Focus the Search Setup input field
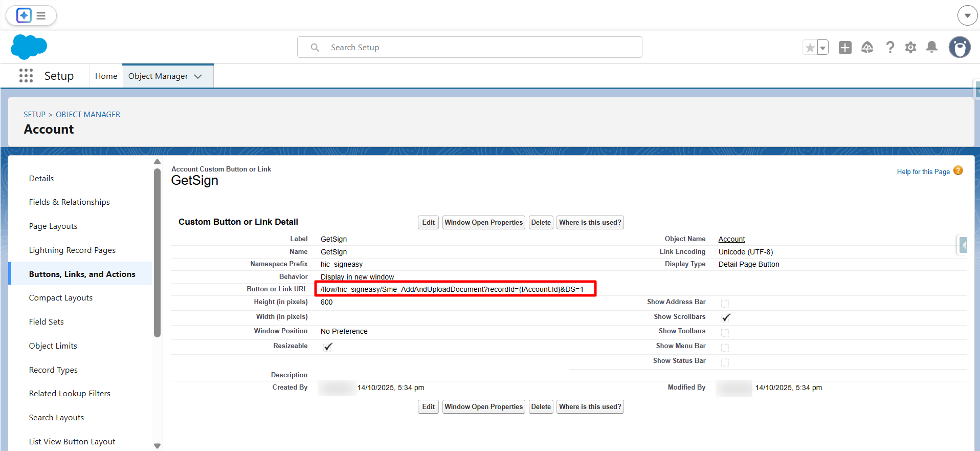The height and width of the screenshot is (451, 980). [x=470, y=48]
